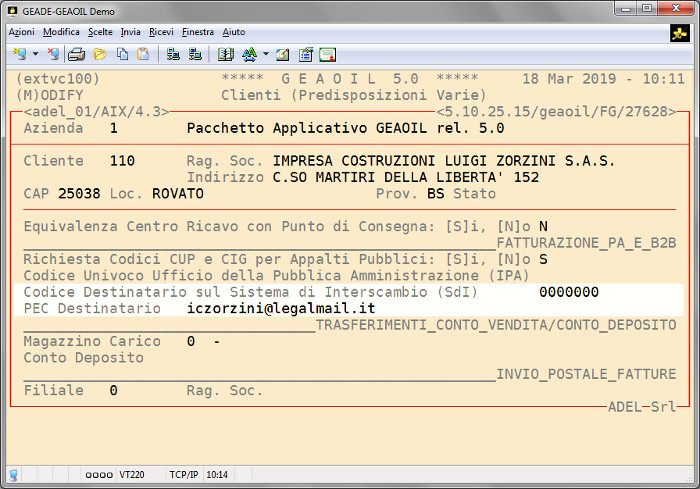This screenshot has height=489, width=700.
Task: Click the SdI code 0000000 field
Action: [x=569, y=292]
